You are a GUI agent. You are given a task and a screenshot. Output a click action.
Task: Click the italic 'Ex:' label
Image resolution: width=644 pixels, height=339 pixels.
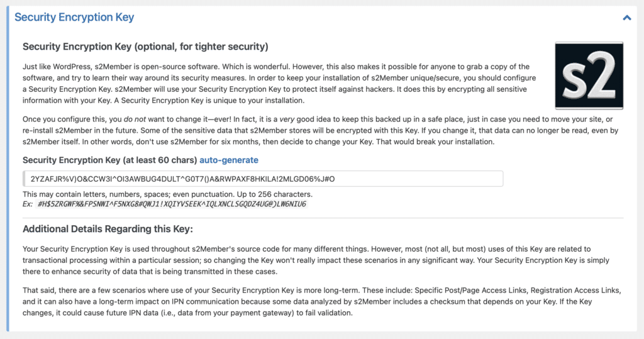coord(28,204)
